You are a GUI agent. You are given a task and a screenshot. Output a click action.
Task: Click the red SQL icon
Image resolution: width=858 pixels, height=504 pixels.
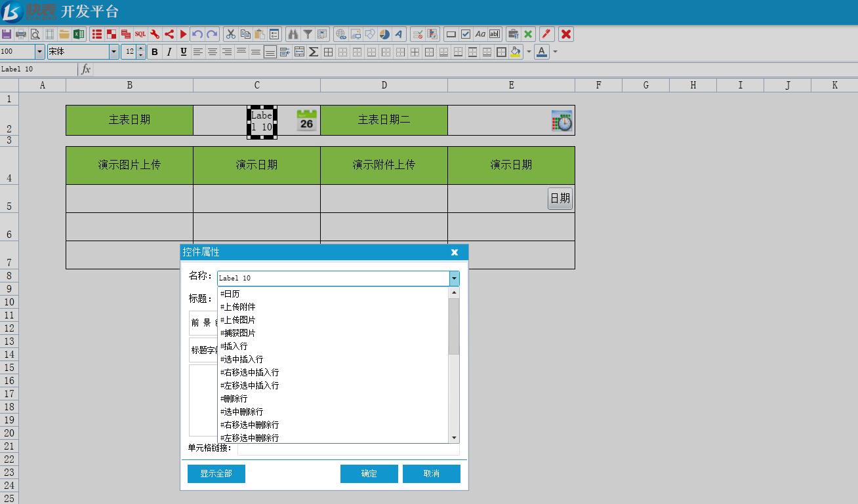(140, 34)
